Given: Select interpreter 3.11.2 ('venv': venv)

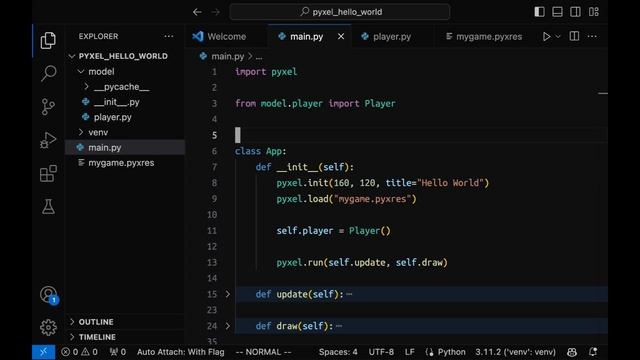Looking at the screenshot, I should [515, 352].
